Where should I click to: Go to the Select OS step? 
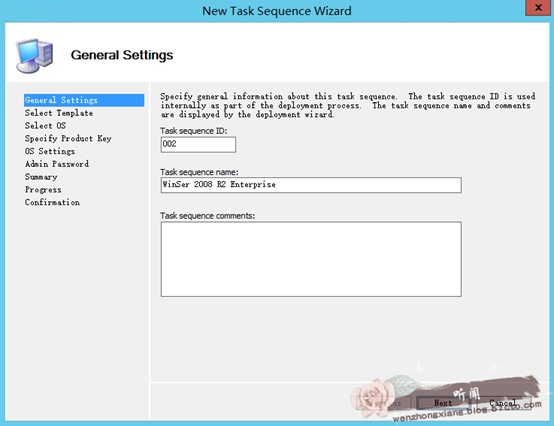pos(45,126)
